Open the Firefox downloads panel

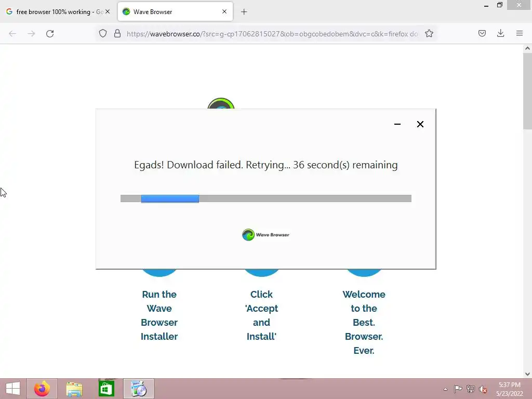pyautogui.click(x=500, y=33)
